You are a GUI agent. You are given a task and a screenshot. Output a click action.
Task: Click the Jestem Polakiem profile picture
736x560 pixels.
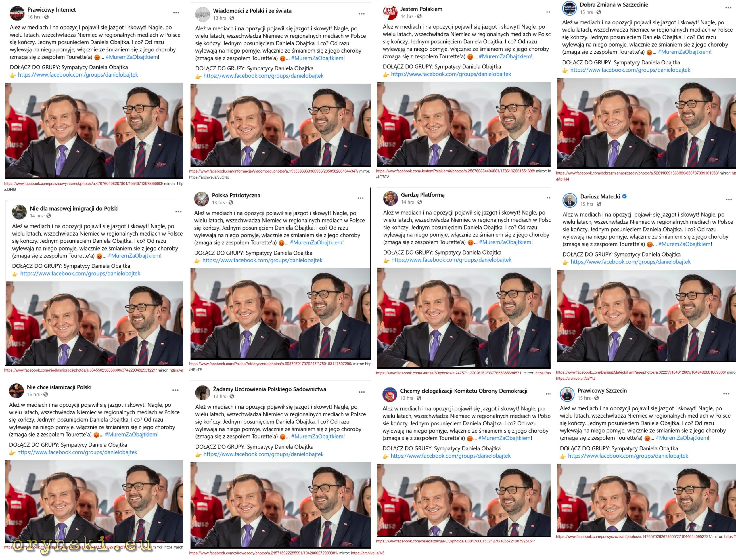(x=390, y=13)
